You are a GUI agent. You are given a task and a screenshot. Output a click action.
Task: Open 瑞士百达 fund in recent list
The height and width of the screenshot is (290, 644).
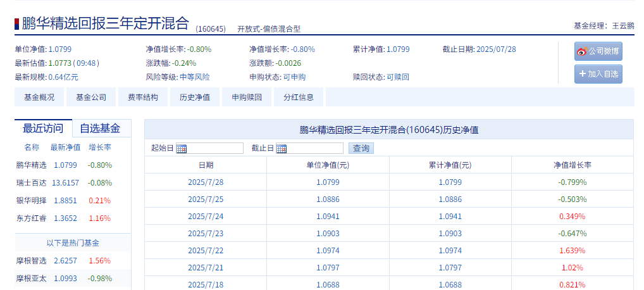[31, 183]
